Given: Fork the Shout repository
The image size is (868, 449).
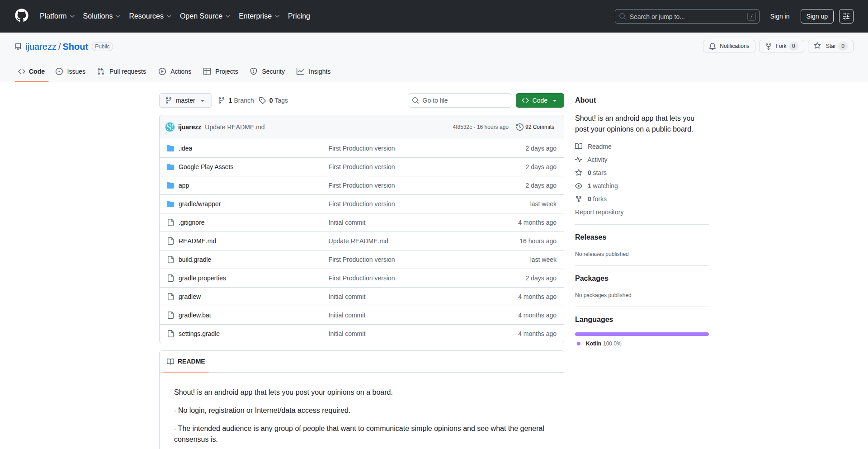Looking at the screenshot, I should [x=781, y=46].
